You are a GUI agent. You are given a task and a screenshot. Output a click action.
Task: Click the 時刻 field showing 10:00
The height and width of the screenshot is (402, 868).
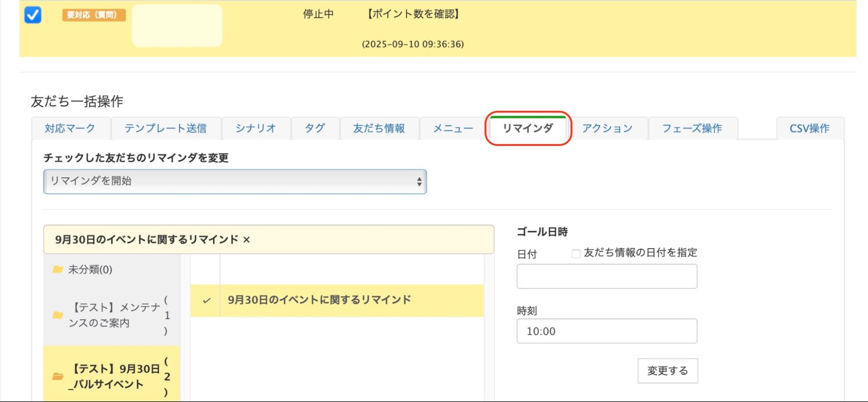(x=607, y=331)
